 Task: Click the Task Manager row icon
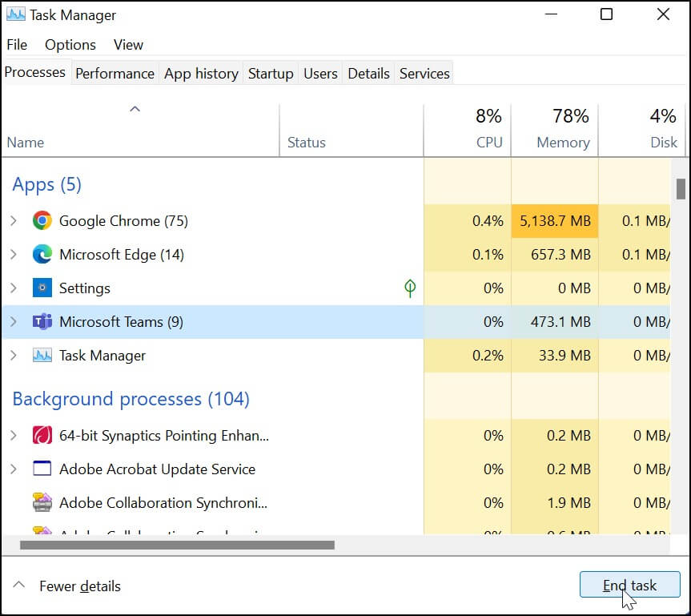coord(42,356)
